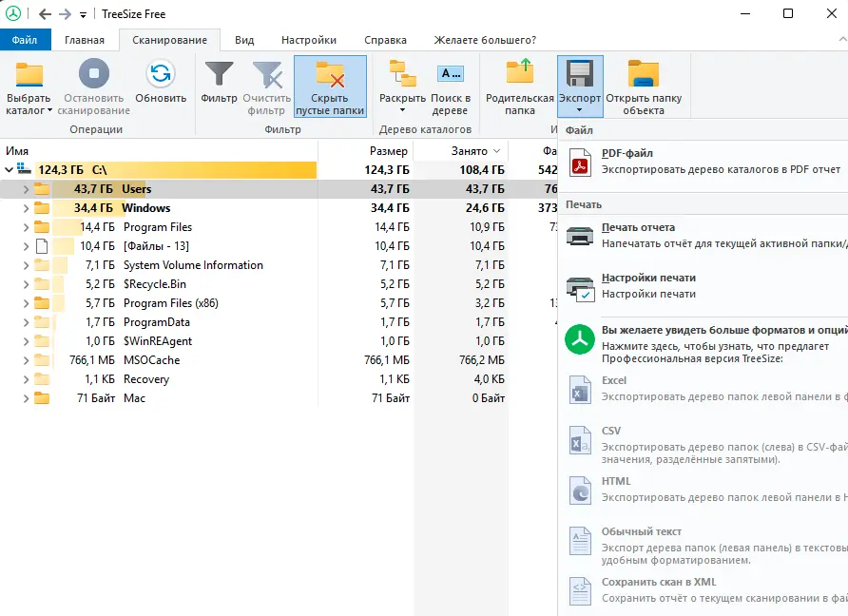Click the Professional version promo entry
848x616 pixels.
click(703, 344)
